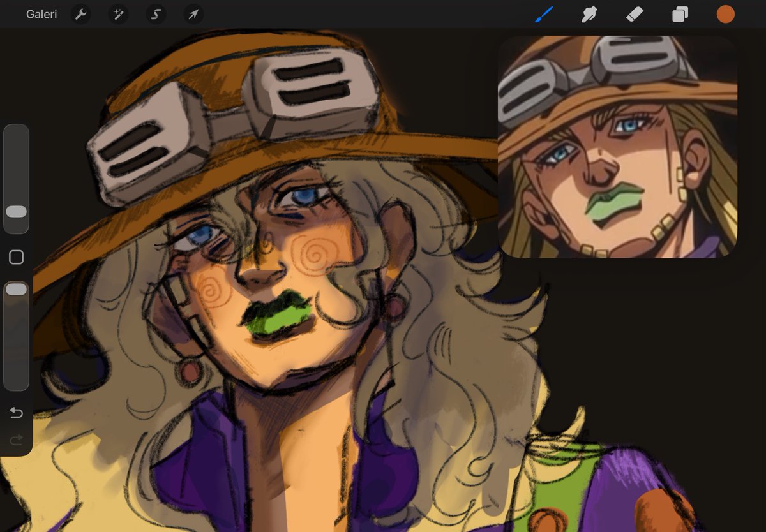Undo the last stroke with sidebar arrow
Image resolution: width=766 pixels, height=532 pixels.
(x=16, y=413)
